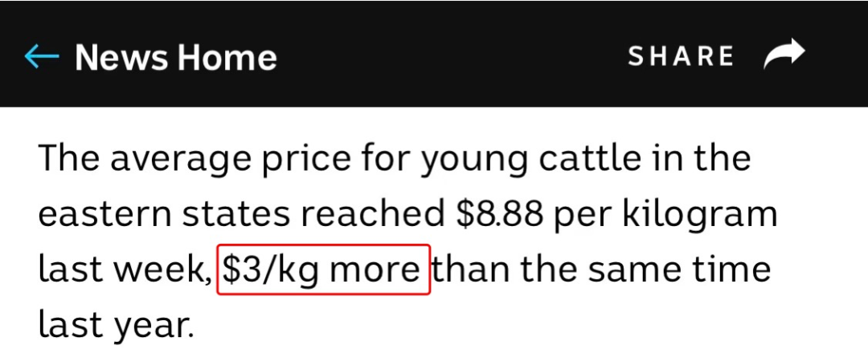Tap the blue back arrow icon
The height and width of the screenshot is (358, 868).
coord(42,56)
